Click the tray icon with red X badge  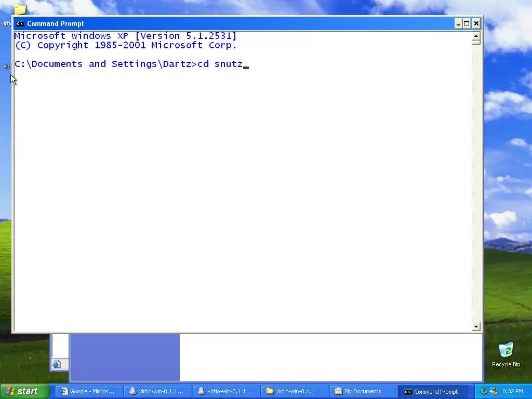(494, 392)
